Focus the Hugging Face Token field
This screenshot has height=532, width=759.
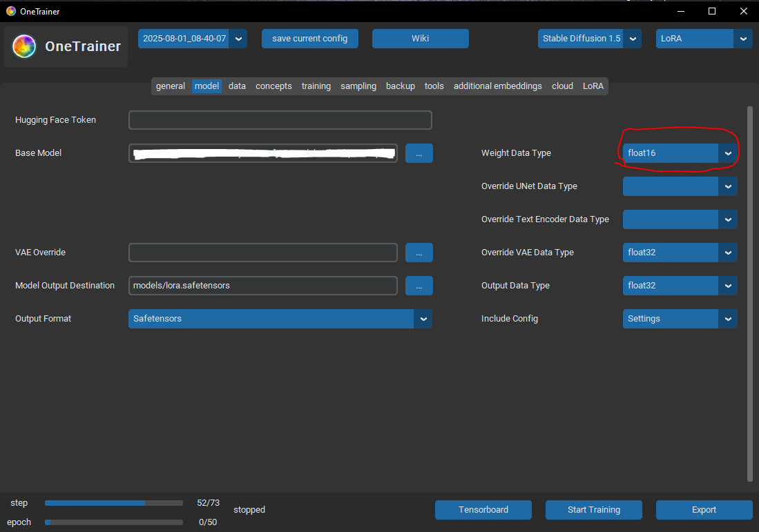[x=280, y=120]
